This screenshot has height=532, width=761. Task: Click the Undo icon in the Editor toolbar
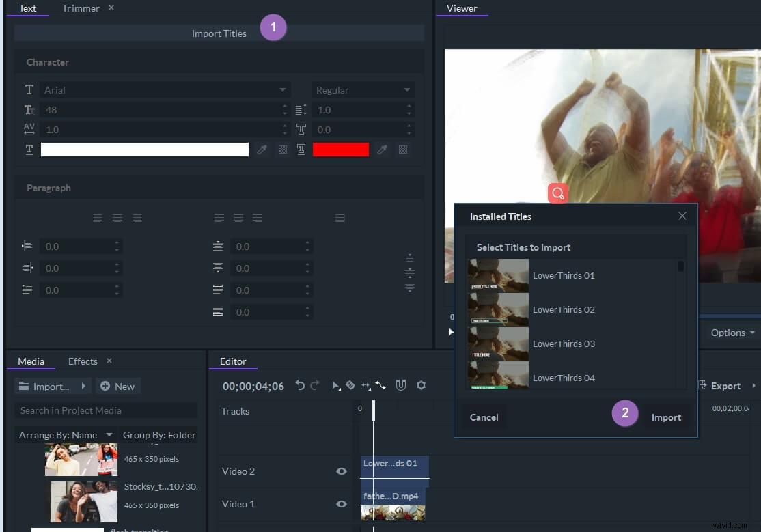(x=301, y=385)
